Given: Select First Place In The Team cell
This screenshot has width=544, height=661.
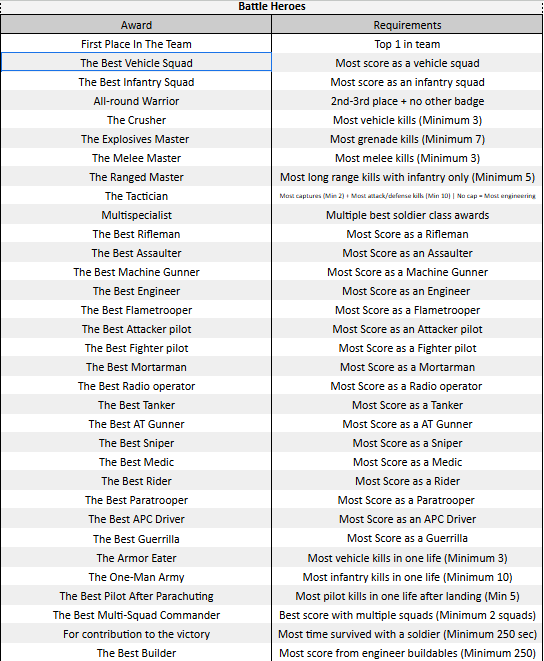Looking at the screenshot, I should click(x=136, y=44).
